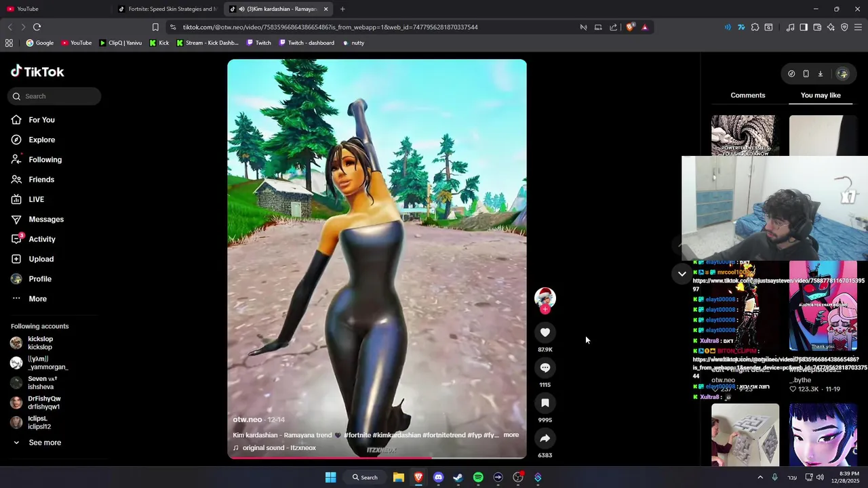This screenshot has width=868, height=488.
Task: Expand video caption with 'more'
Action: [x=511, y=435]
